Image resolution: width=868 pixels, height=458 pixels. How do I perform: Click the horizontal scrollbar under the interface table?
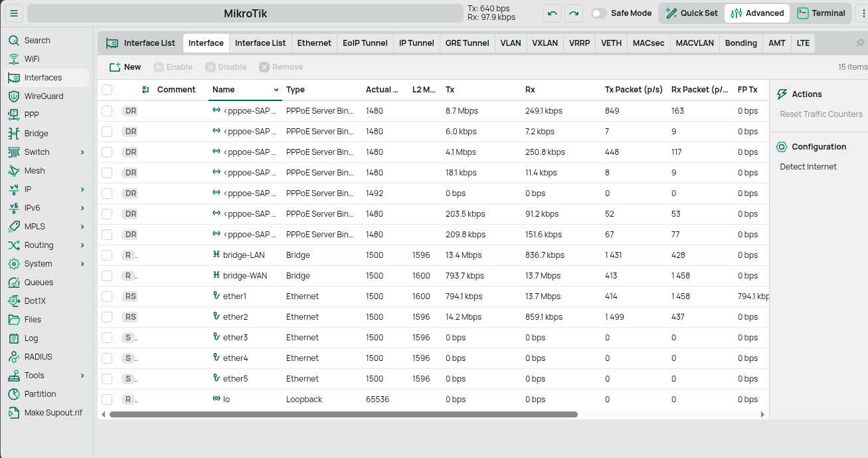[343, 414]
